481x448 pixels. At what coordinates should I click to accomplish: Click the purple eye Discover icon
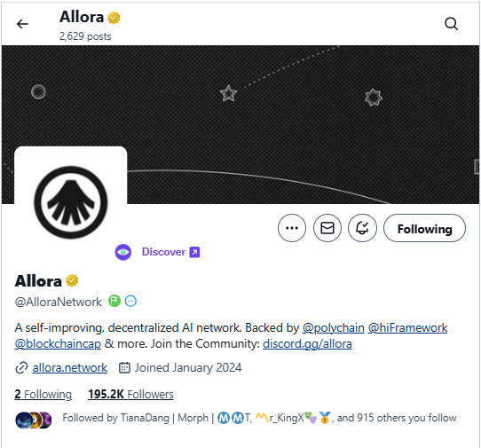click(x=123, y=252)
